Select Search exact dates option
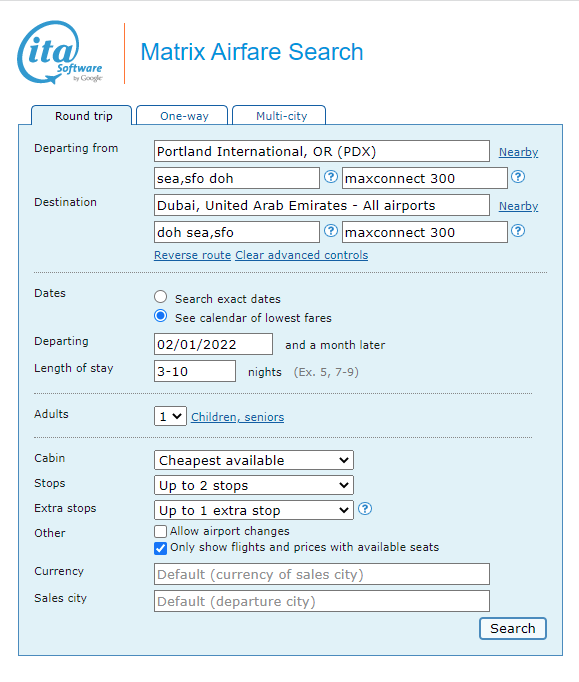The image size is (579, 682). coord(161,297)
